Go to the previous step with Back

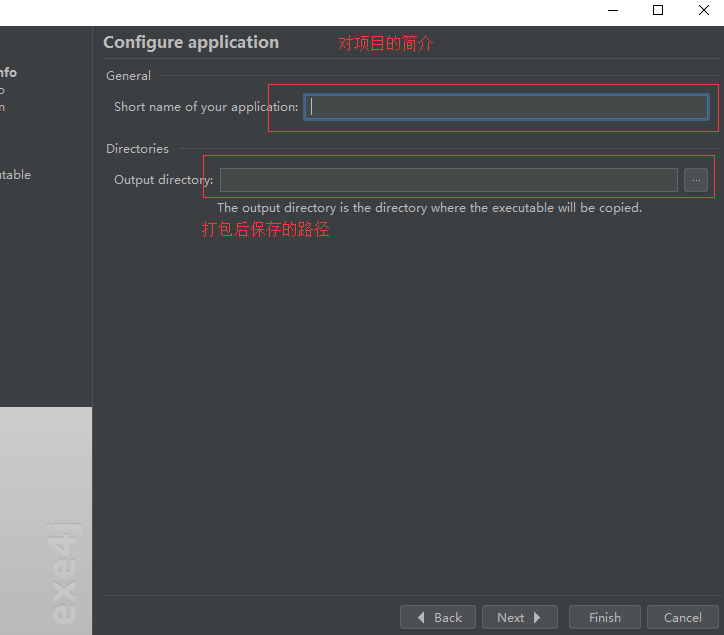438,617
